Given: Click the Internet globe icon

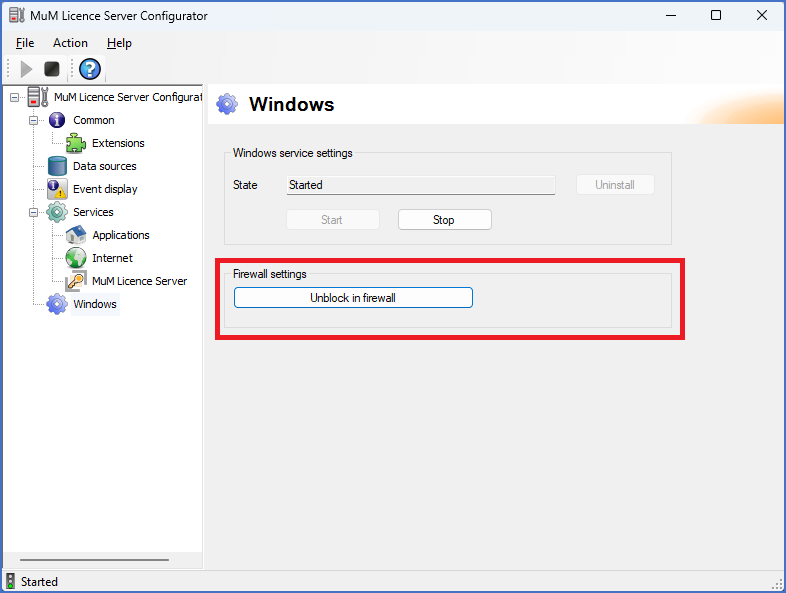Looking at the screenshot, I should pos(76,258).
